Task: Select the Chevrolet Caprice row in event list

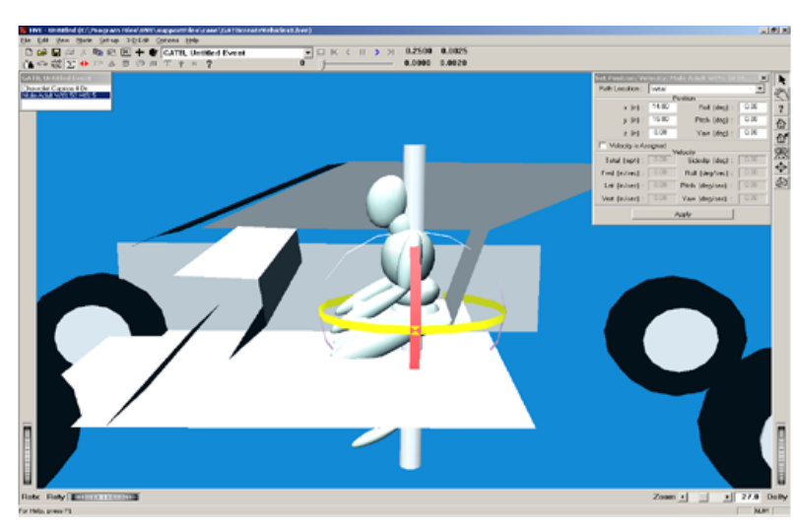Action: (65, 89)
